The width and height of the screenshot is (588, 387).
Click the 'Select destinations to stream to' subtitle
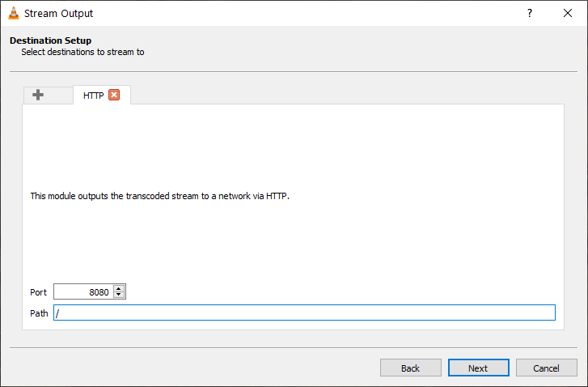(x=82, y=52)
